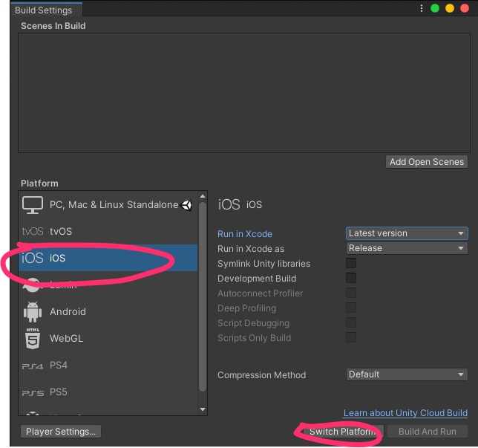The image size is (478, 448).
Task: Open the Compression Method dropdown
Action: [407, 374]
